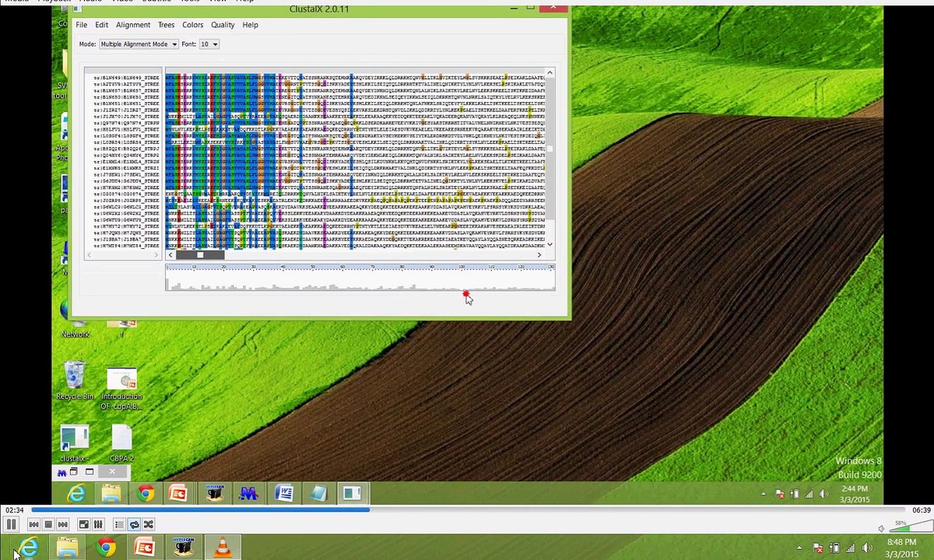Select the CBPA 2 desktop file
Screen dimensions: 934x560
coord(121,444)
